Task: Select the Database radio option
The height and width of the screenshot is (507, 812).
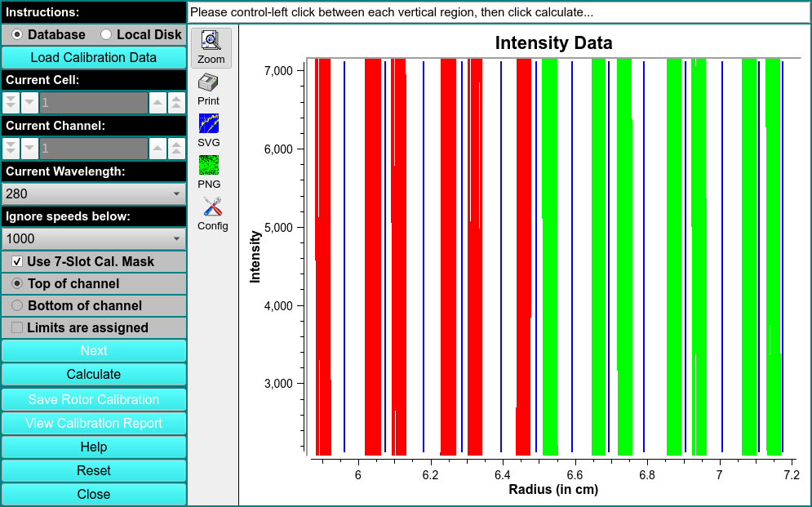Action: pyautogui.click(x=17, y=35)
